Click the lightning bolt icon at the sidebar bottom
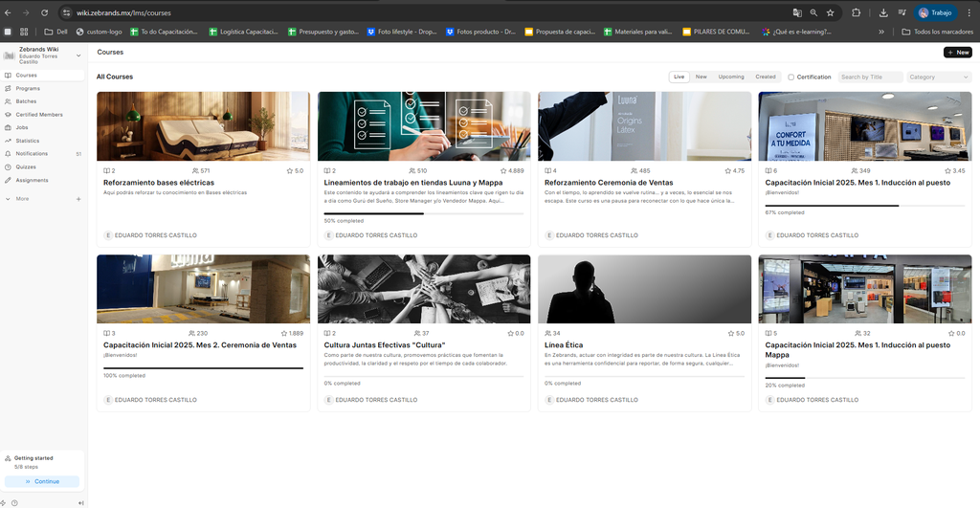This screenshot has height=508, width=980. click(3, 503)
